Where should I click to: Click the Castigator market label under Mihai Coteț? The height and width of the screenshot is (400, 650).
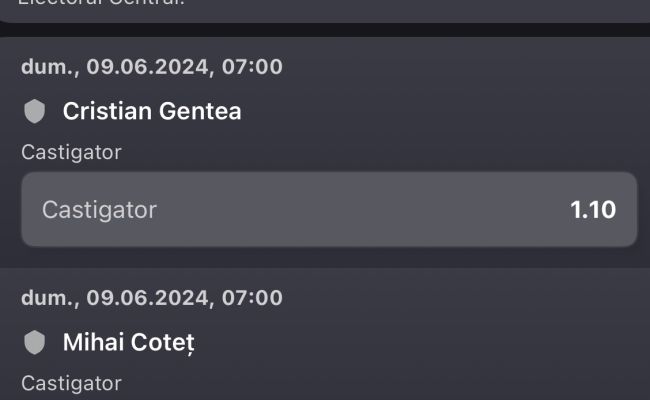[x=71, y=383]
